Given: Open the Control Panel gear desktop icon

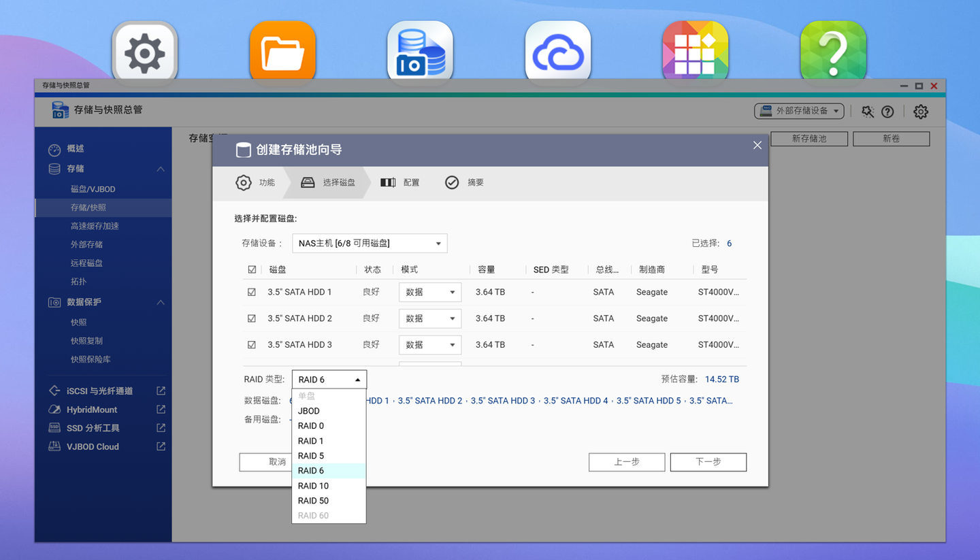Looking at the screenshot, I should point(144,52).
